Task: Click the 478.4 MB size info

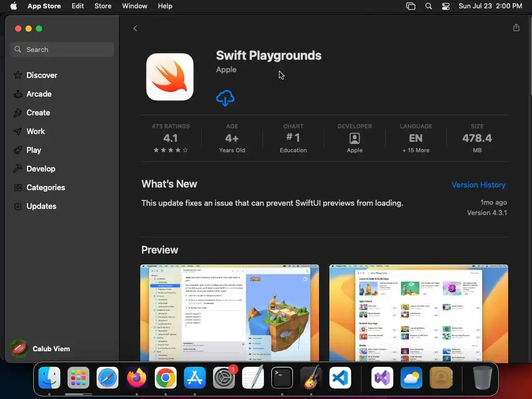Action: pyautogui.click(x=477, y=138)
